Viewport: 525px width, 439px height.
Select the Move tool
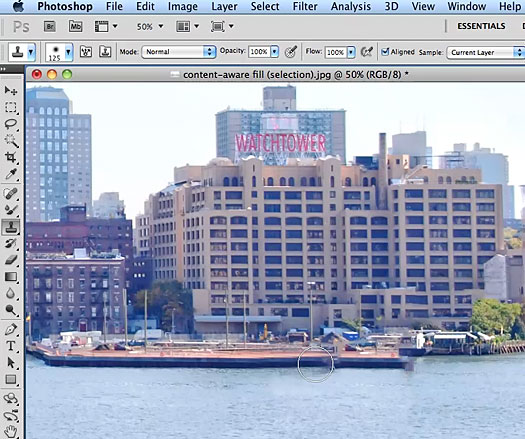pos(11,90)
